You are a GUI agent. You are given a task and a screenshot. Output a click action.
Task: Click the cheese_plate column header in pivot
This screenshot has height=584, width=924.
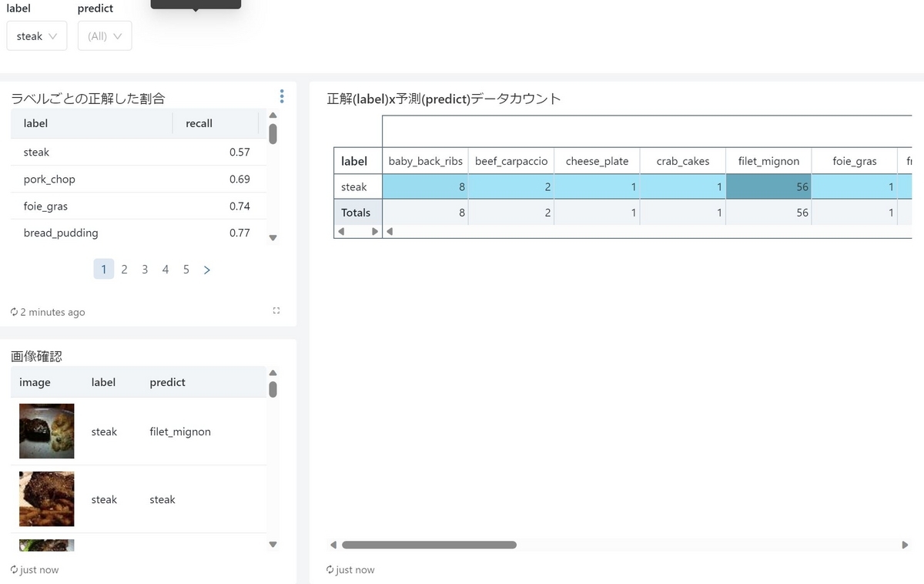[x=598, y=161]
